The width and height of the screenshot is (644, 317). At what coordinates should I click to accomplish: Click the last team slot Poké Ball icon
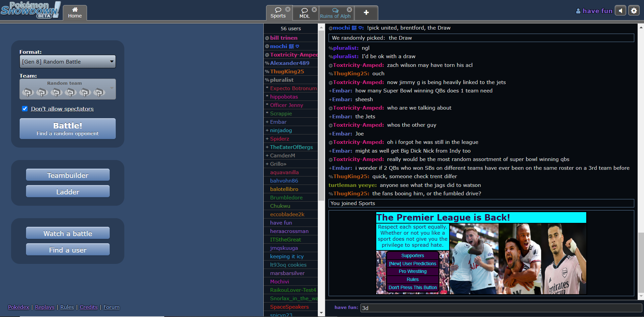click(99, 92)
